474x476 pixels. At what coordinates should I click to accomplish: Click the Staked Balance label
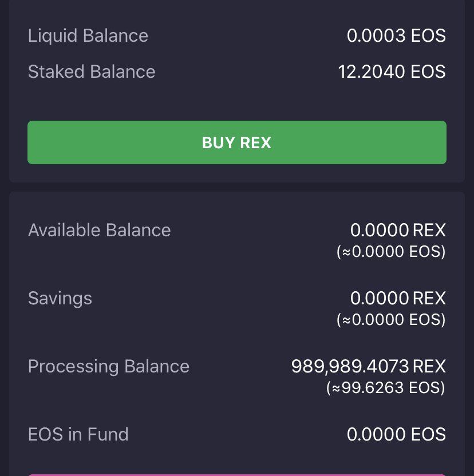click(92, 72)
